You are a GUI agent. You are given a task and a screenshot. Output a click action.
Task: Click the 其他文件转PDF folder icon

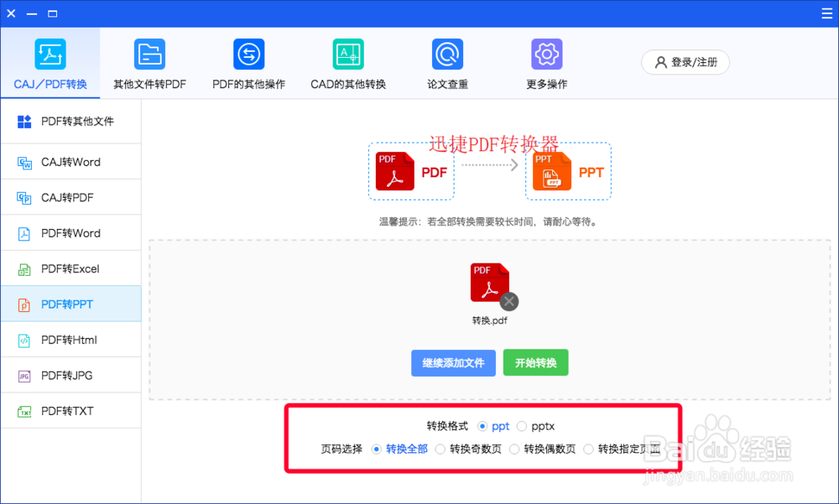point(149,54)
